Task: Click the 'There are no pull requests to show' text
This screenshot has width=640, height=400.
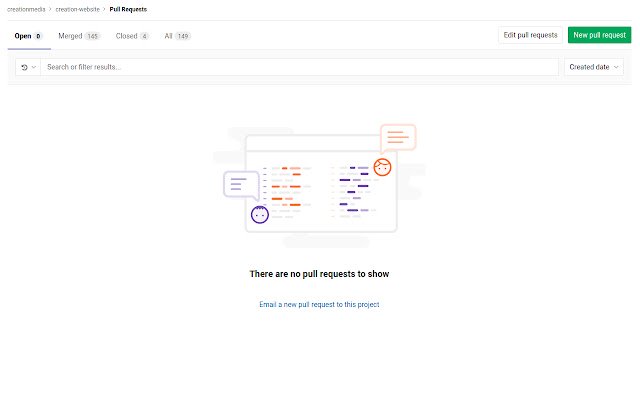Action: [x=319, y=274]
